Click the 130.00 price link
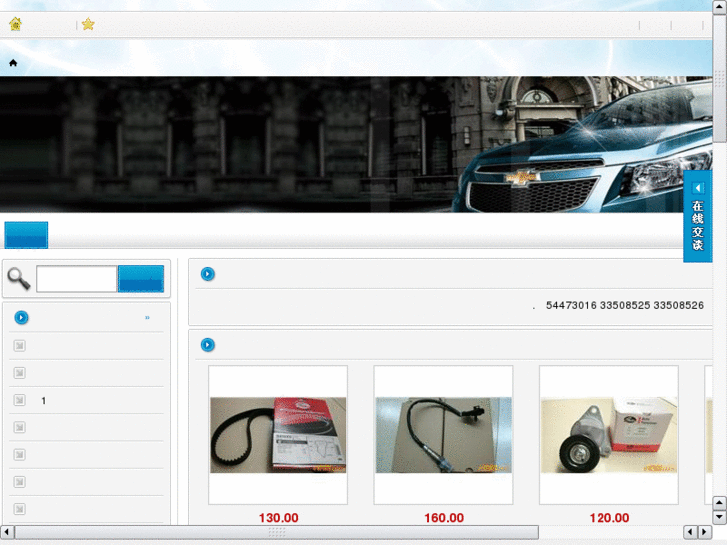Viewport: 727px width, 545px height. 278,518
